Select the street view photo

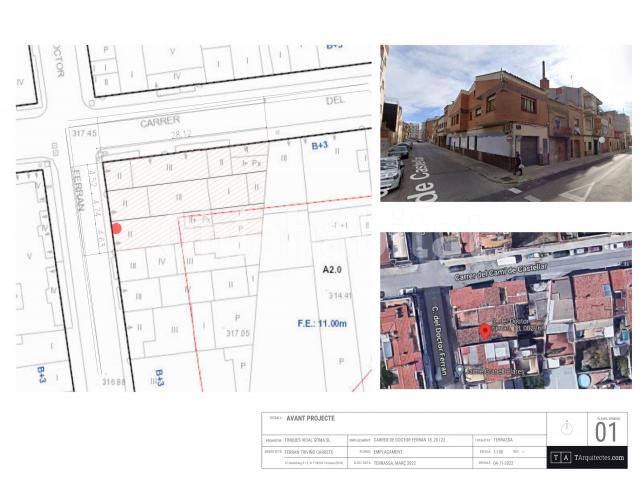click(x=505, y=122)
